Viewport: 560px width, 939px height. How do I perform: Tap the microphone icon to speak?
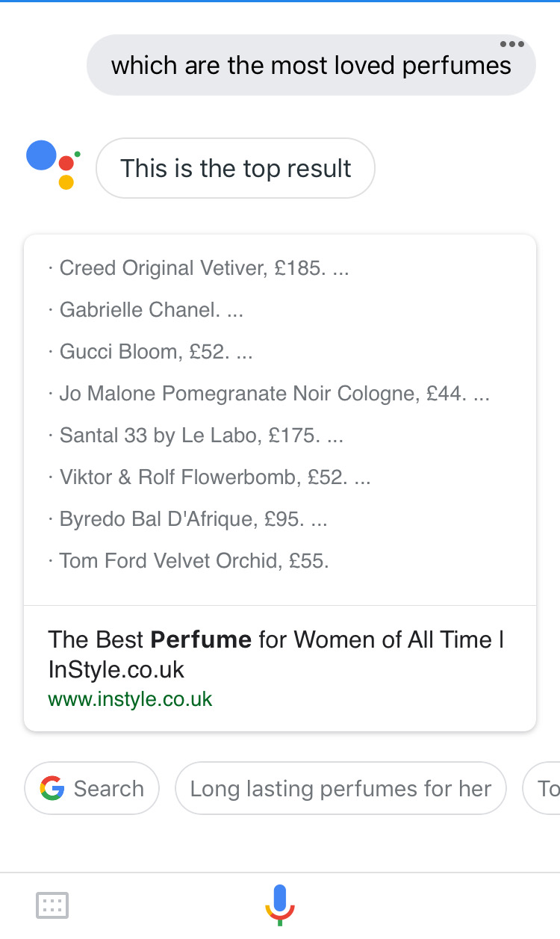click(x=280, y=905)
